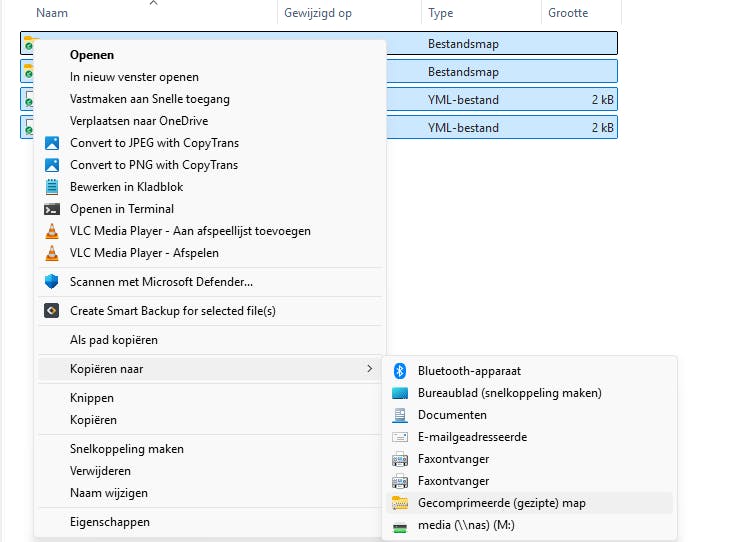This screenshot has height=542, width=744.
Task: Send to Bureaublad (snelkoppeling maken)
Action: (509, 393)
